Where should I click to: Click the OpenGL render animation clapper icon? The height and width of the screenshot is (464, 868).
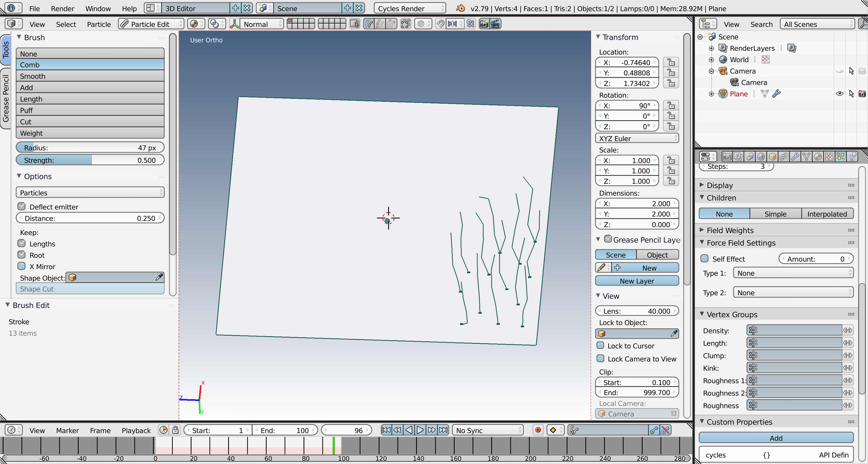[x=496, y=24]
